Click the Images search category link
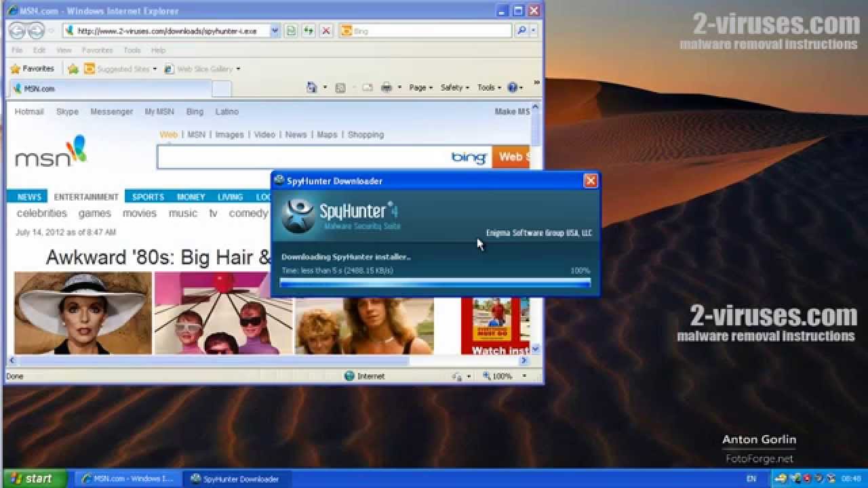The image size is (868, 488). click(229, 135)
